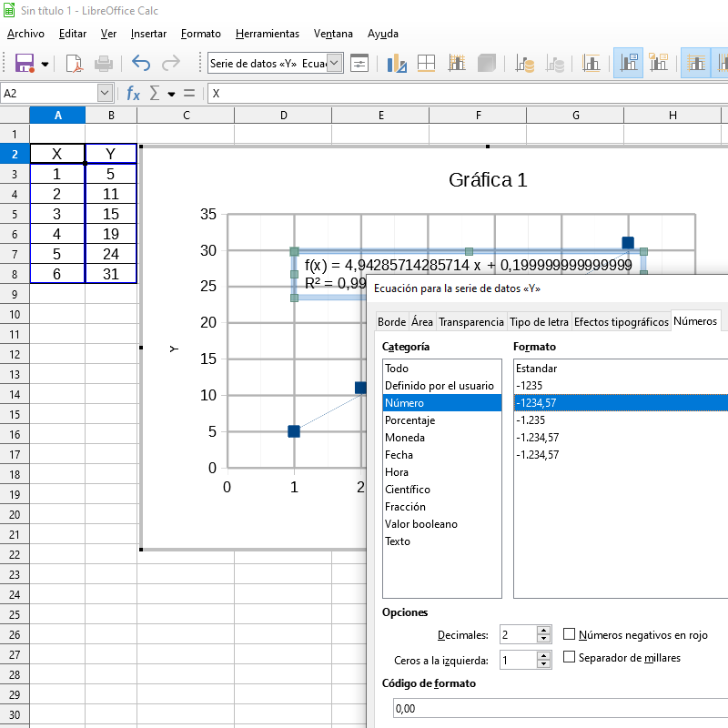Undo the last action

141,63
